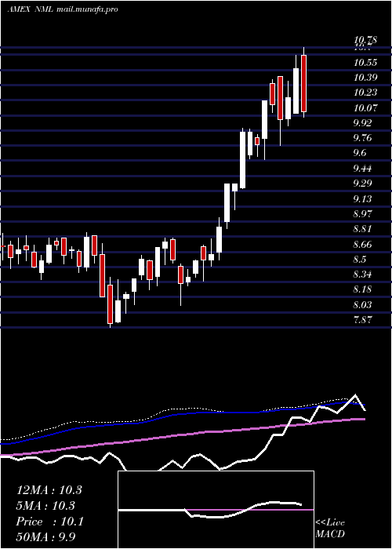This screenshot has width=392, height=549.
Task: Click the 8.18 price axis label
Action: pos(363,289)
